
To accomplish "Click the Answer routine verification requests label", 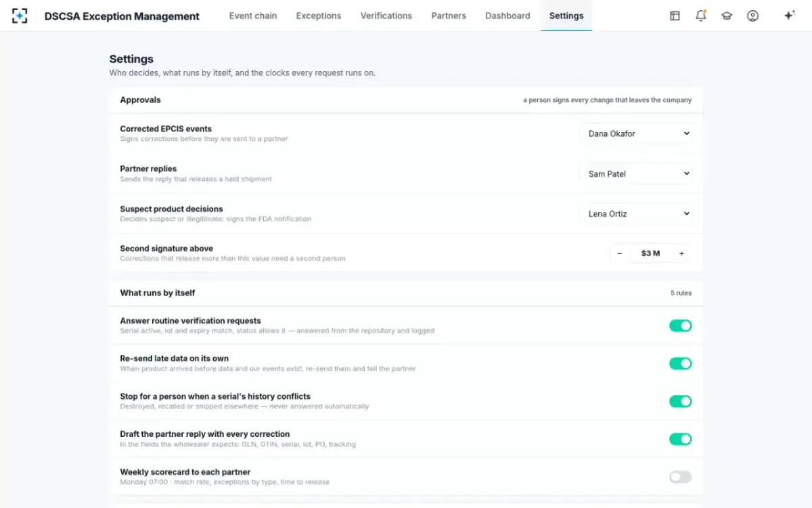I will pos(190,321).
